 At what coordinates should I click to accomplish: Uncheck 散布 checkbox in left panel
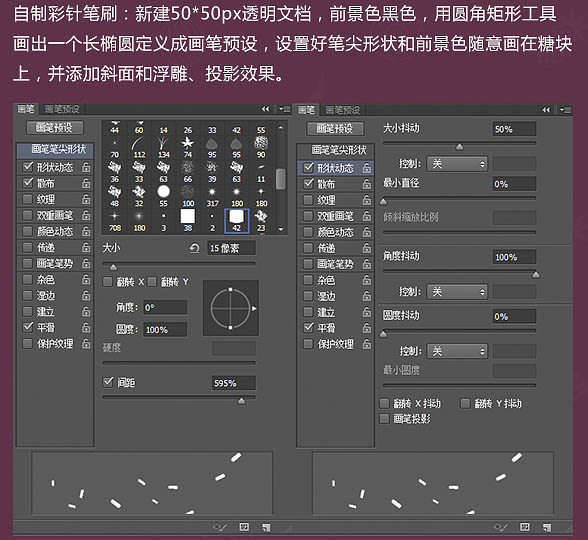(x=28, y=183)
